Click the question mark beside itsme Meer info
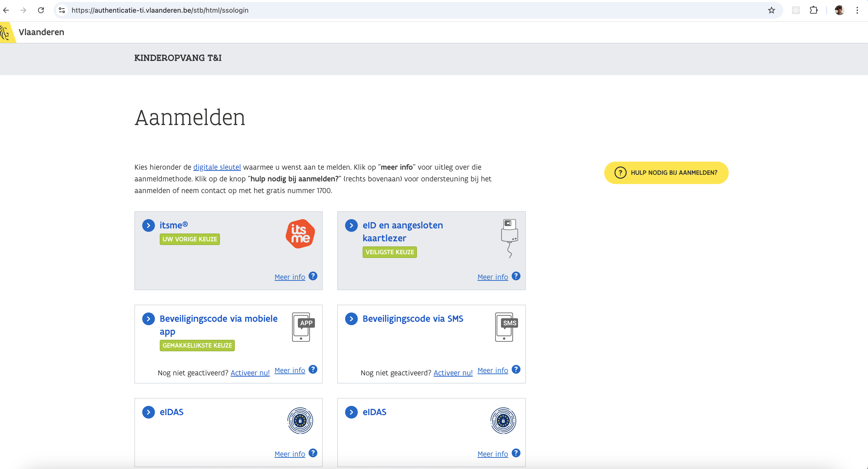The image size is (868, 469). tap(313, 276)
